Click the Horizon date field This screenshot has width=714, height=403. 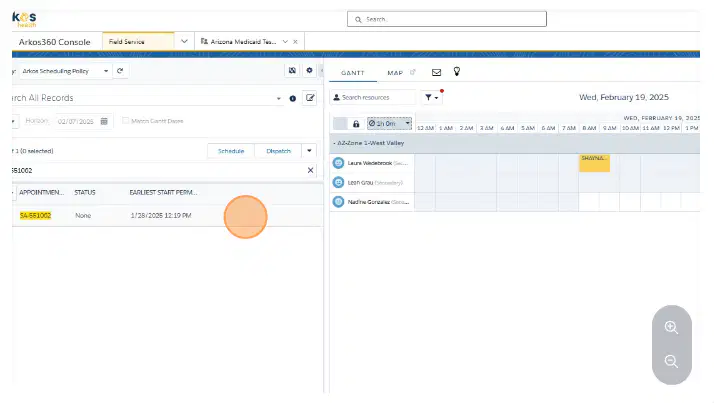pos(76,121)
